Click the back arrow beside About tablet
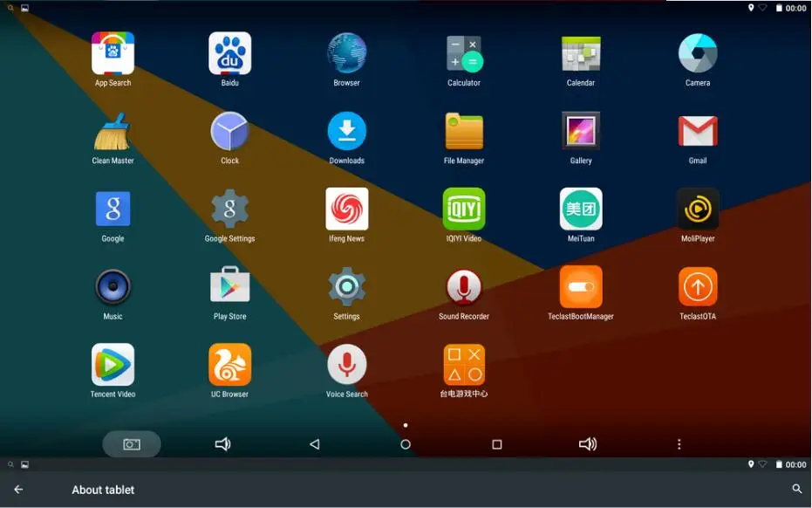Screen dimensions: 812x508 pos(18,490)
